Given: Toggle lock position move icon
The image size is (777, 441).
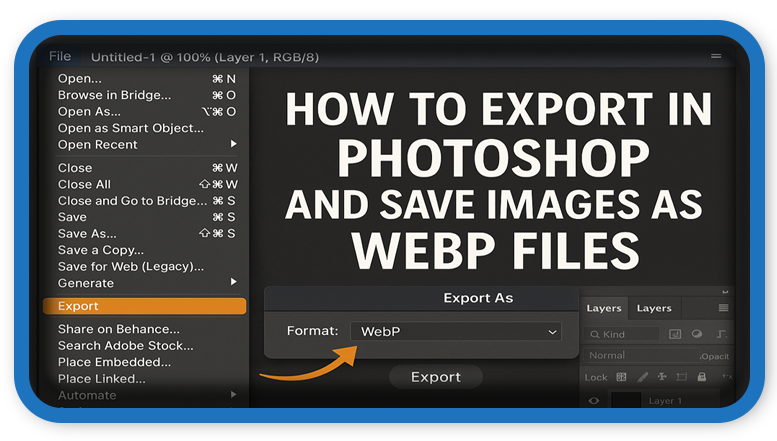Looking at the screenshot, I should click(x=662, y=377).
